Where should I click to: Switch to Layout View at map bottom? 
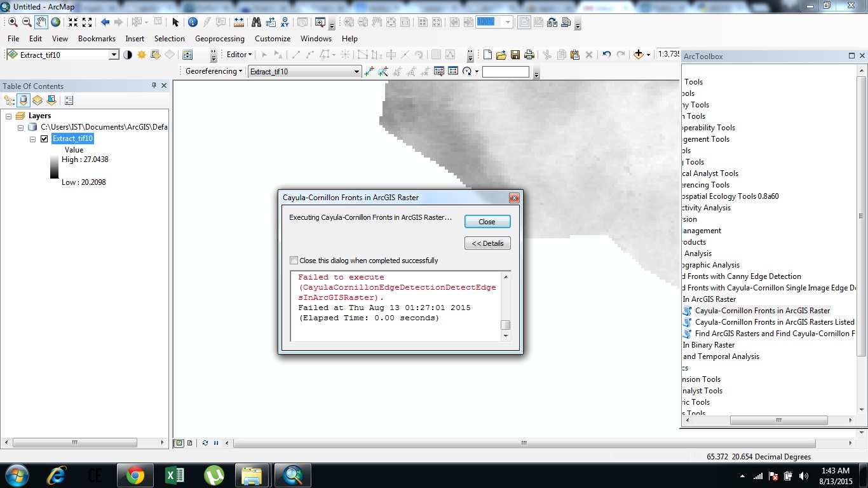tap(189, 443)
